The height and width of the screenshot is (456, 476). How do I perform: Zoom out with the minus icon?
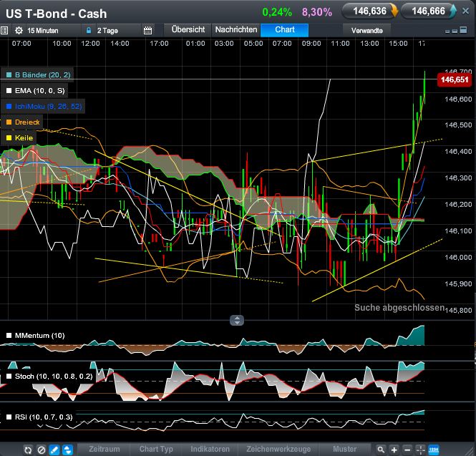pos(407,450)
